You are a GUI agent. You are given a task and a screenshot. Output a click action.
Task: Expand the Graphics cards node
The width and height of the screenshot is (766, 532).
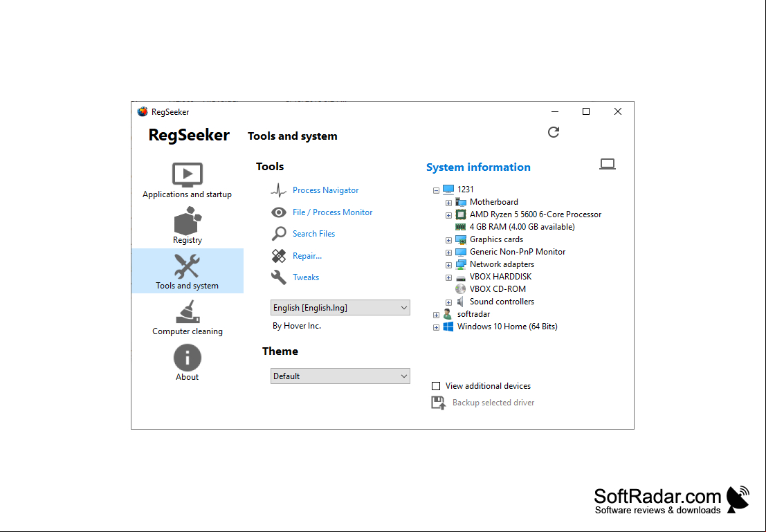click(448, 240)
